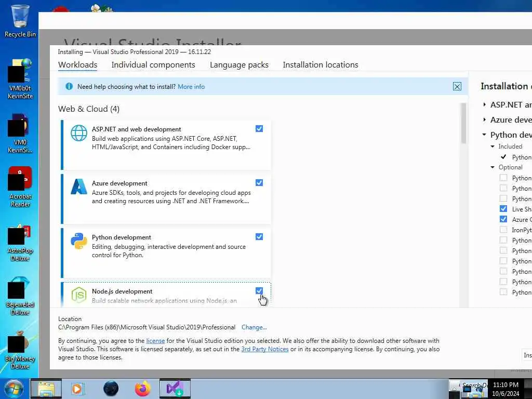
Task: Select the ASP.NET and web development title
Action: 137,129
